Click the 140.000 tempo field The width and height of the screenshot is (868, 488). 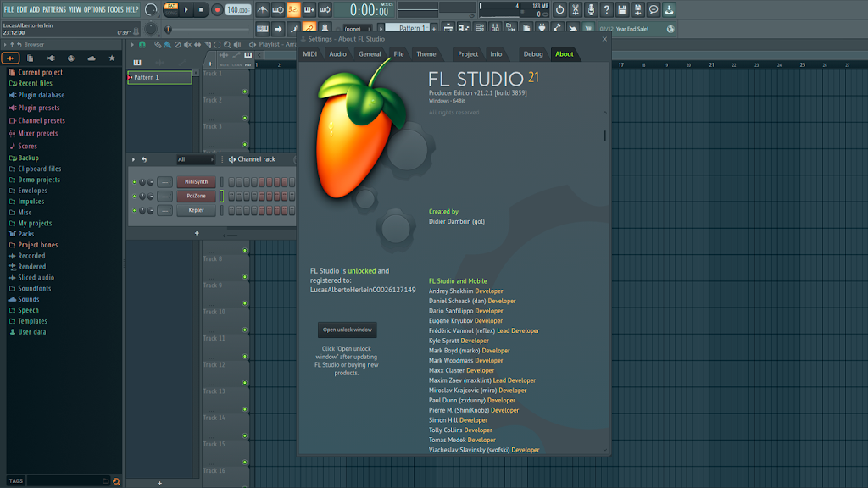(238, 10)
